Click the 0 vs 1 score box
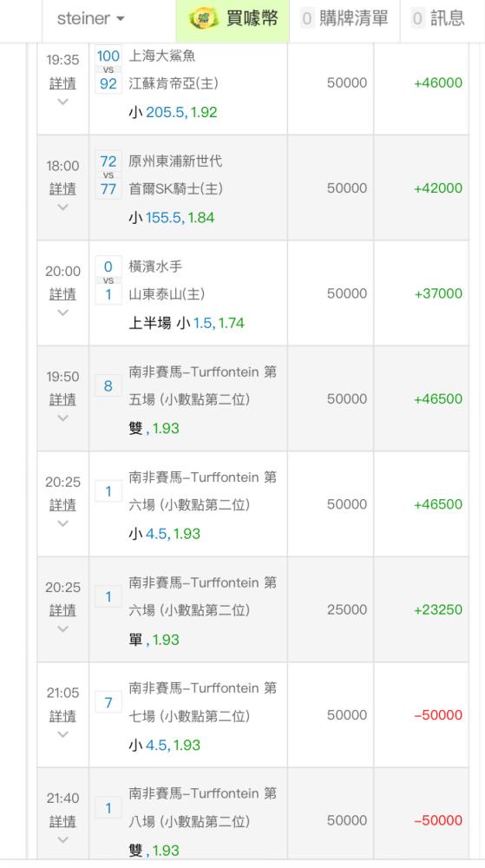Image resolution: width=485 pixels, height=868 pixels. (x=108, y=280)
